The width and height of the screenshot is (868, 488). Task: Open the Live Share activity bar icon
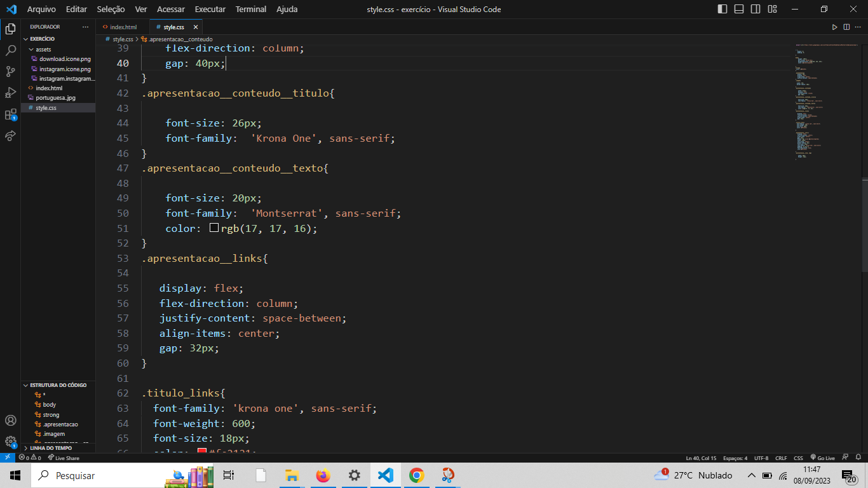coord(10,135)
